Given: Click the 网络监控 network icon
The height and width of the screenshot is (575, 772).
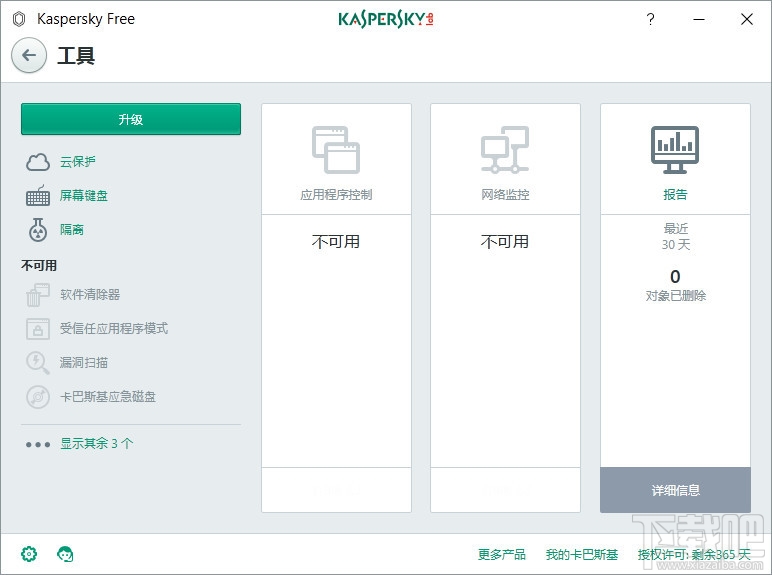Looking at the screenshot, I should click(505, 150).
